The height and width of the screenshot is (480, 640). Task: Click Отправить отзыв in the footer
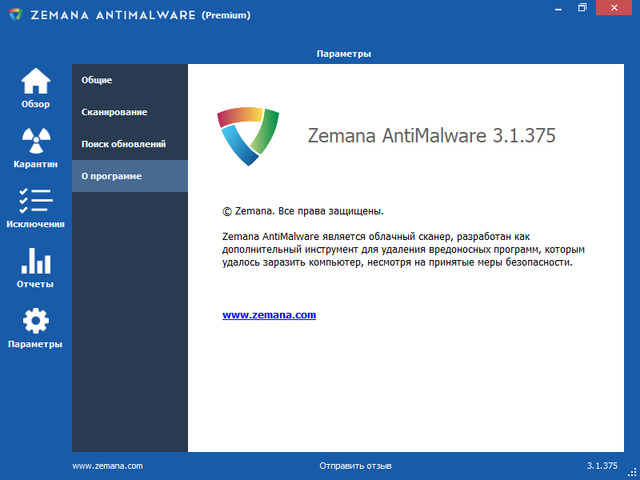click(x=355, y=466)
